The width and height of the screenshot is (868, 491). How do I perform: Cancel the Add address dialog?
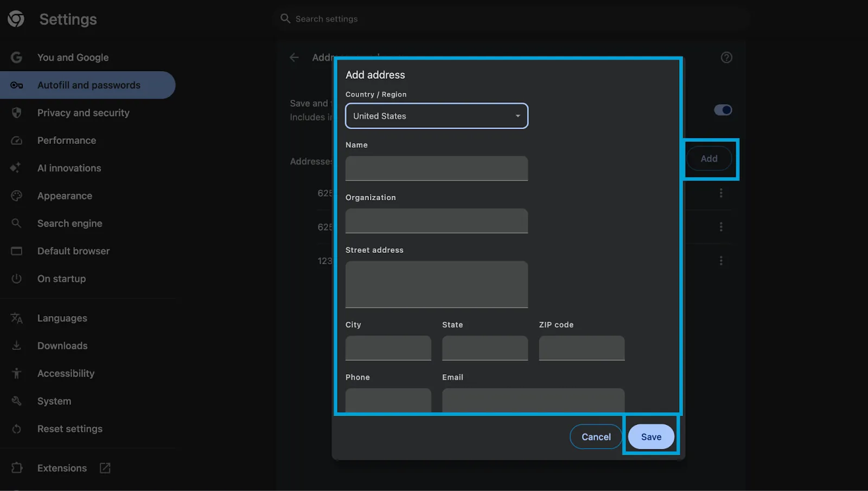[x=596, y=437]
